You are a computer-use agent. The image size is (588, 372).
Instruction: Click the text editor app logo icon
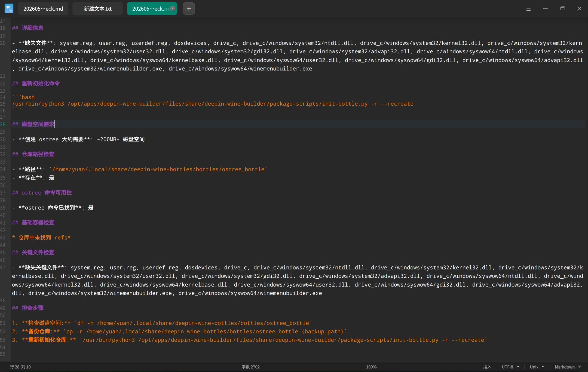click(9, 8)
